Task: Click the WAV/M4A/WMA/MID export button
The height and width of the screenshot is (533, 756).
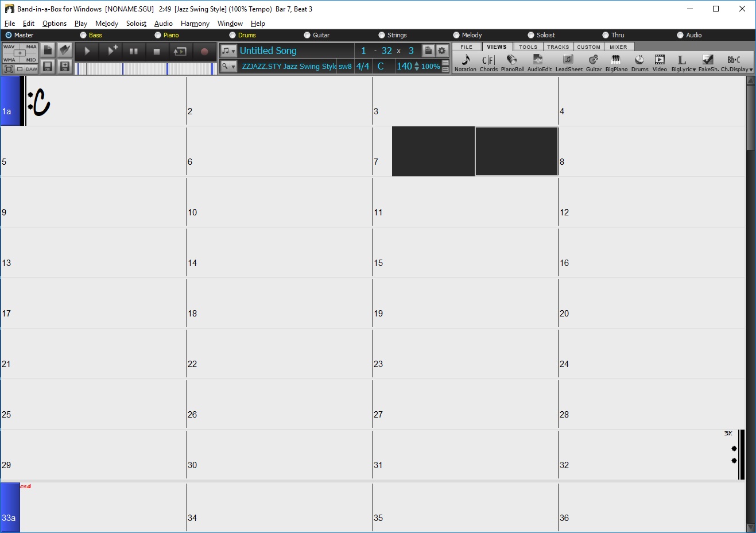Action: pyautogui.click(x=20, y=53)
